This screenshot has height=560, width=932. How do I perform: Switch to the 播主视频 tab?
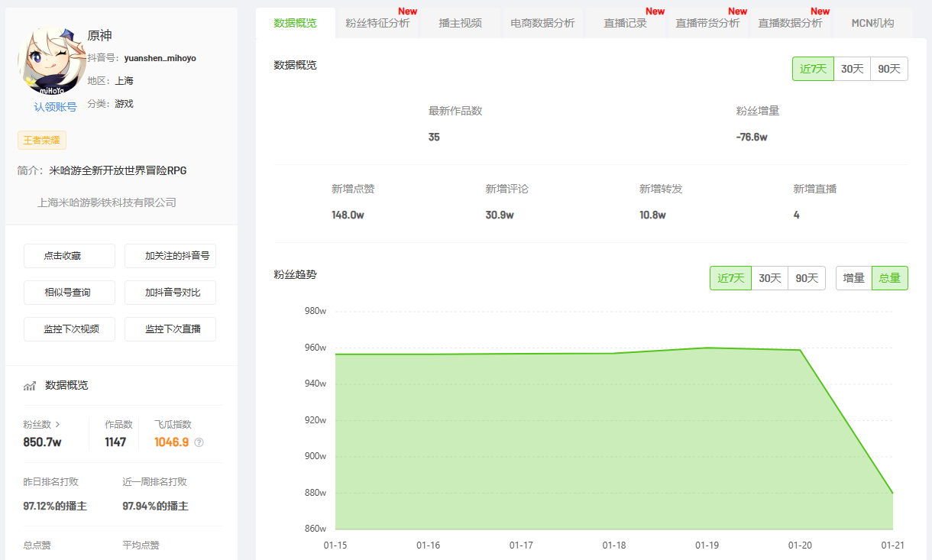pos(460,23)
